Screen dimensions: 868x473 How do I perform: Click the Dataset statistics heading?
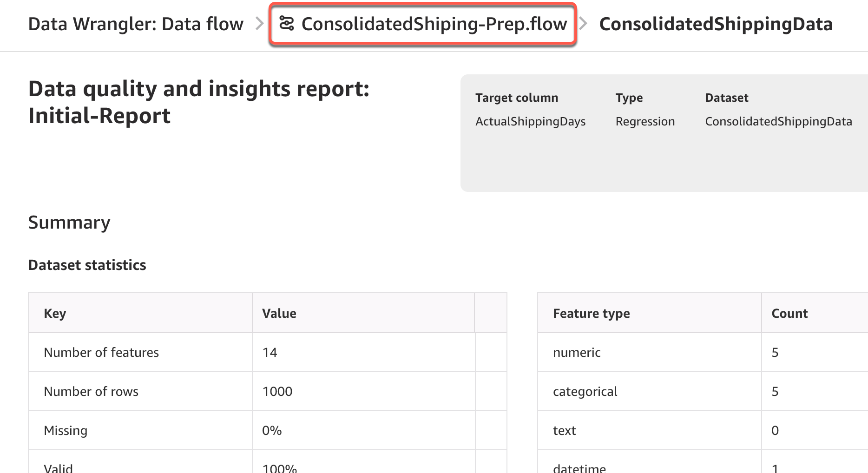(87, 265)
